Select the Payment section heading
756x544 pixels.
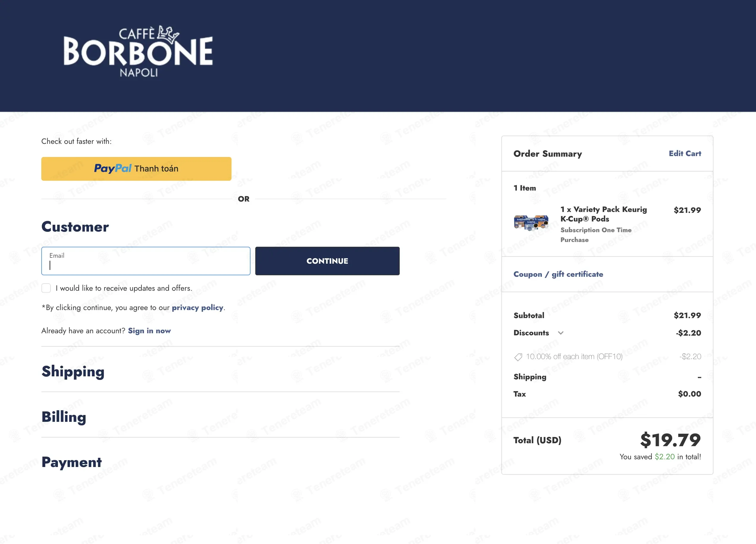tap(71, 462)
